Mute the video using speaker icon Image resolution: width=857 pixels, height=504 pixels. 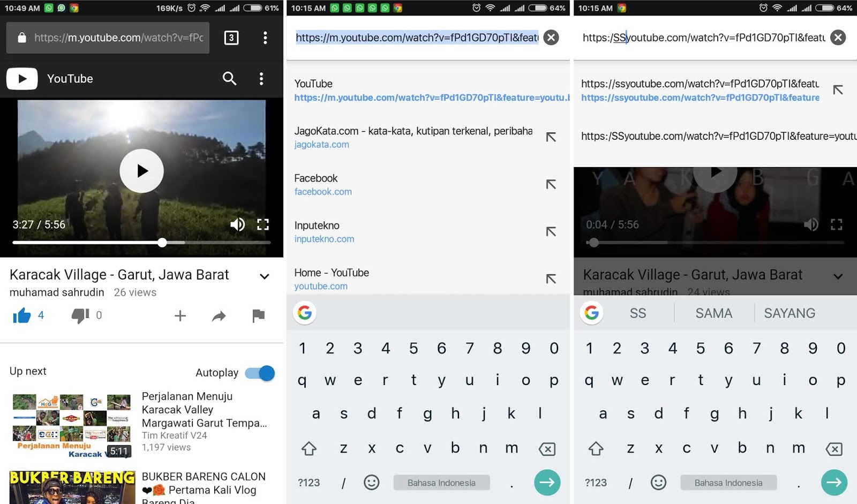coord(237,224)
